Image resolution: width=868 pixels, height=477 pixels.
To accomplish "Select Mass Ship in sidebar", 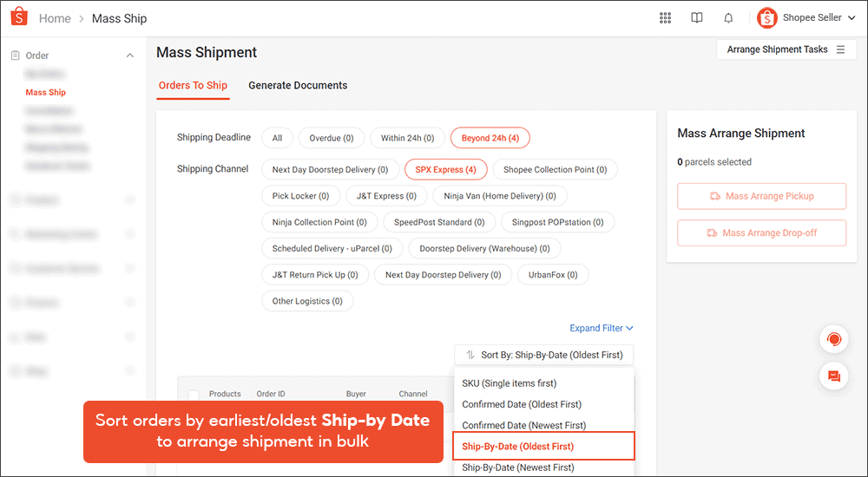I will click(x=46, y=93).
